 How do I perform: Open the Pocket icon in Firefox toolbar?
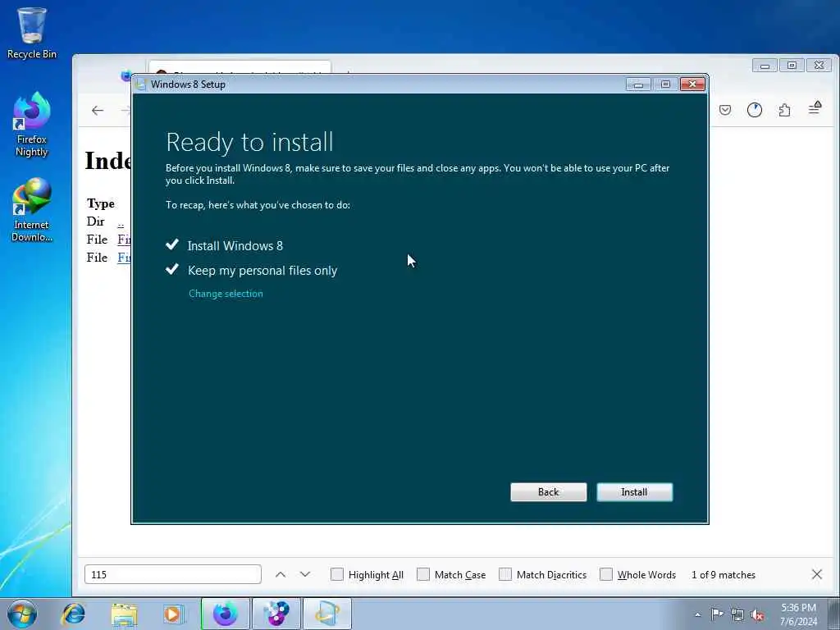725,110
